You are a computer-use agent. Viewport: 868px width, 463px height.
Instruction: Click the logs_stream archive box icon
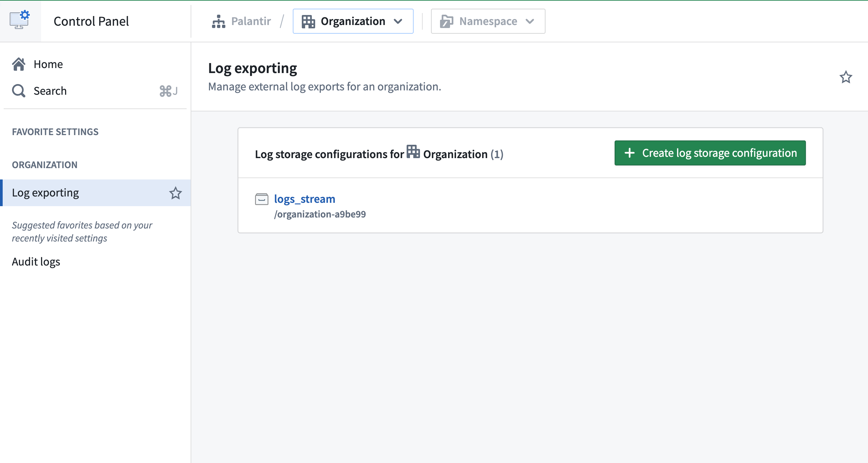tap(261, 199)
